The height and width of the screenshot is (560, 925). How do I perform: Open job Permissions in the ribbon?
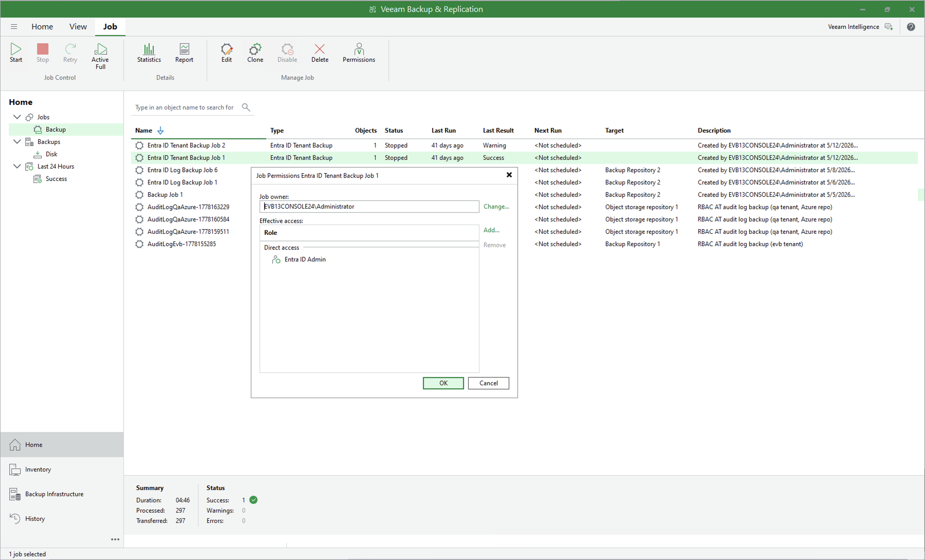coord(358,53)
